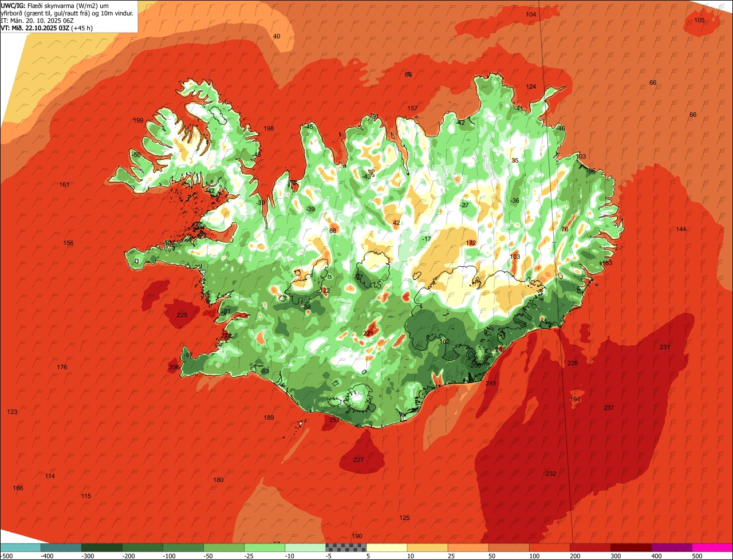Image resolution: width=733 pixels, height=560 pixels.
Task: Select the map value 114
Action: (50, 476)
